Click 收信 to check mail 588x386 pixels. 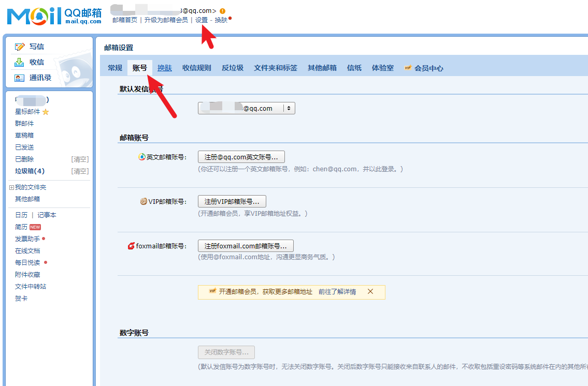[x=37, y=62]
